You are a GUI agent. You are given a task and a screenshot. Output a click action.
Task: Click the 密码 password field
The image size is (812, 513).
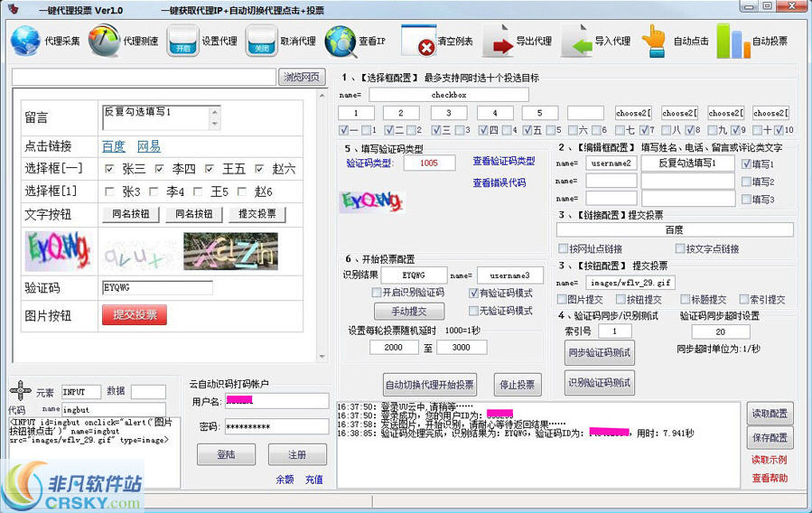tap(276, 426)
